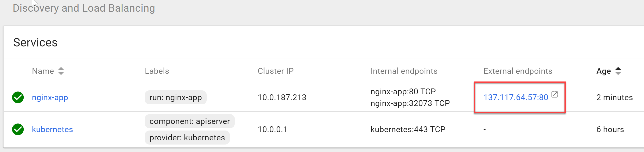Click the Discovery and Load Balancing heading
Viewport: 644px width, 152px height.
84,8
